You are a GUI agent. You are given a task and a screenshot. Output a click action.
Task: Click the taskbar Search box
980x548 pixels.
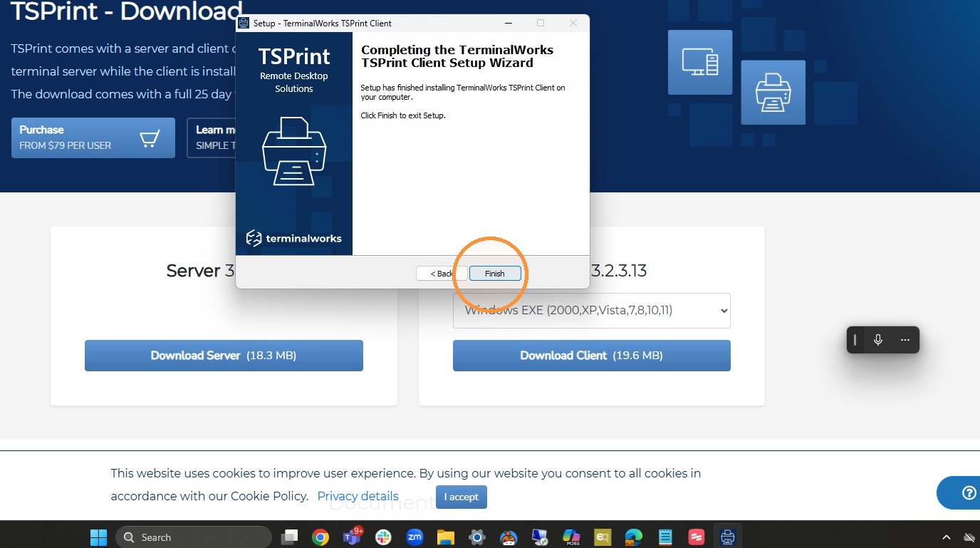pos(194,537)
